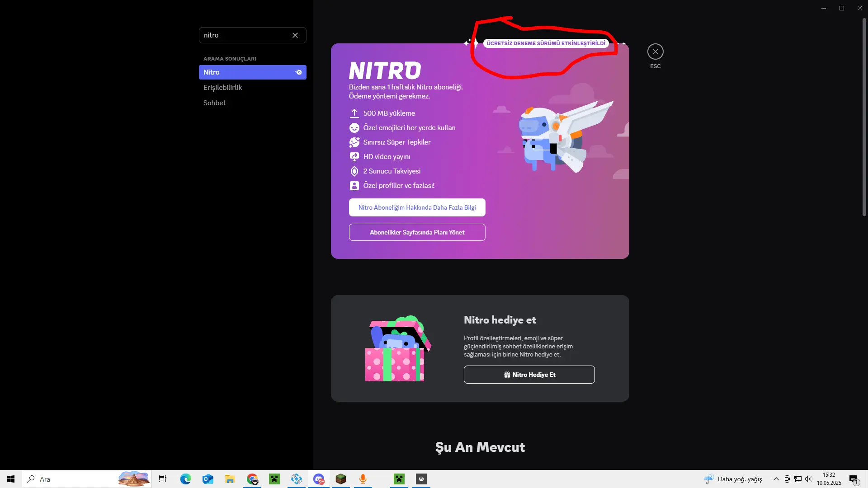Click Nitro Aboneliğim Hakkında Daha Fazla Bilgi
Screen dimensions: 868x488
pos(417,207)
